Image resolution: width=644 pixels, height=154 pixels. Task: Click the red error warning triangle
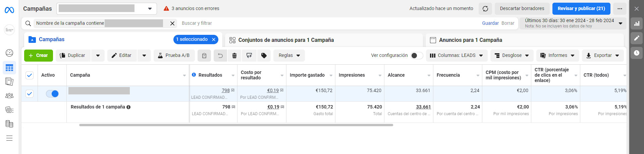[166, 9]
